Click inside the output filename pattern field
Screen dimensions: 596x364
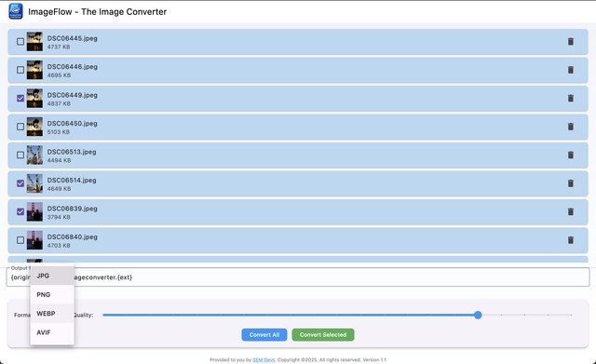coord(298,277)
